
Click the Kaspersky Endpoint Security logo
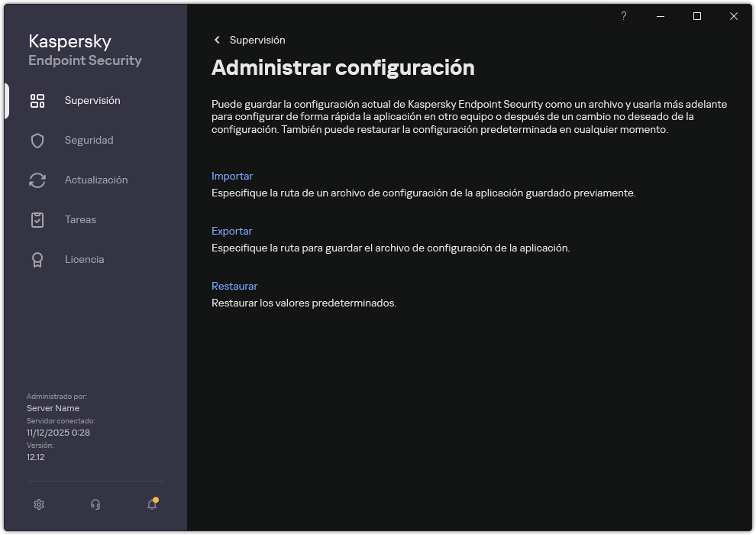[84, 50]
